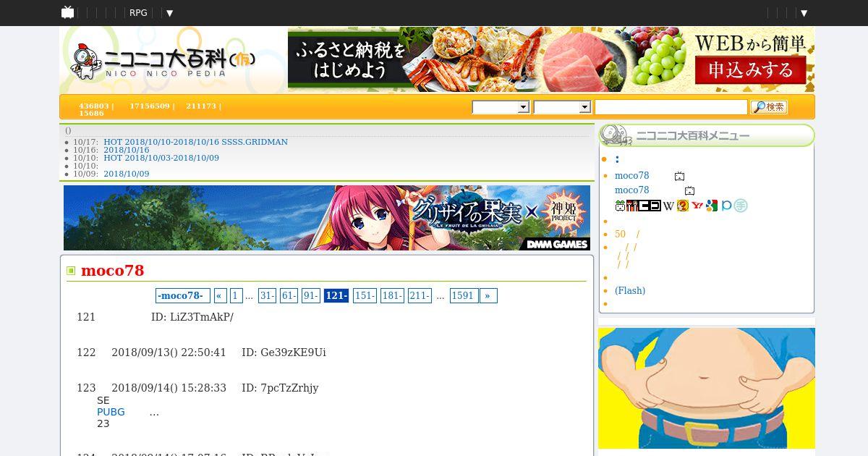Search Yahoo via the Y! icon
Viewport: 868px width, 456px height.
(697, 206)
